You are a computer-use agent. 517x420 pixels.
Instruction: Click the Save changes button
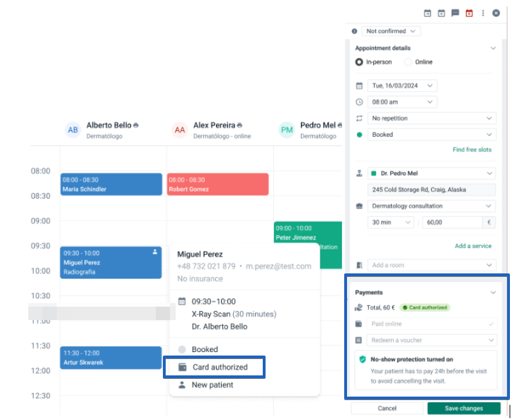[463, 409]
